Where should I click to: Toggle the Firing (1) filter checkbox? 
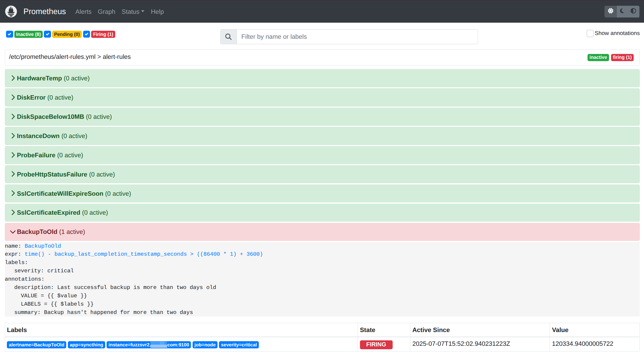pos(87,34)
